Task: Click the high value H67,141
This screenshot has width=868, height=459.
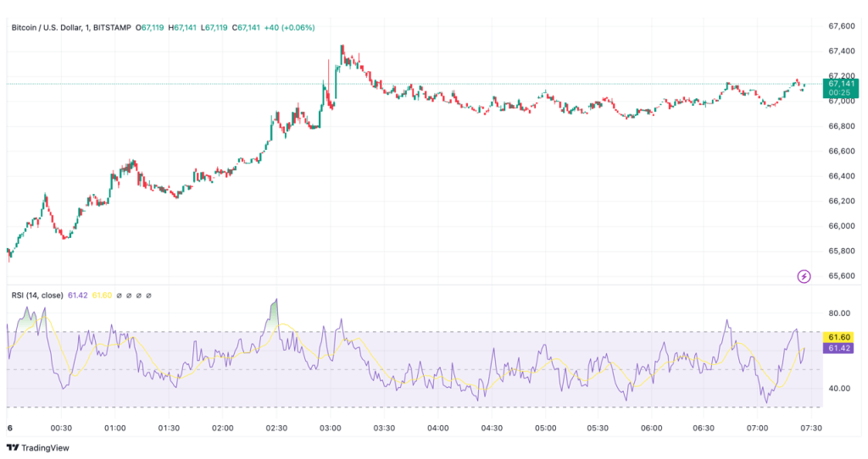Action: [183, 27]
